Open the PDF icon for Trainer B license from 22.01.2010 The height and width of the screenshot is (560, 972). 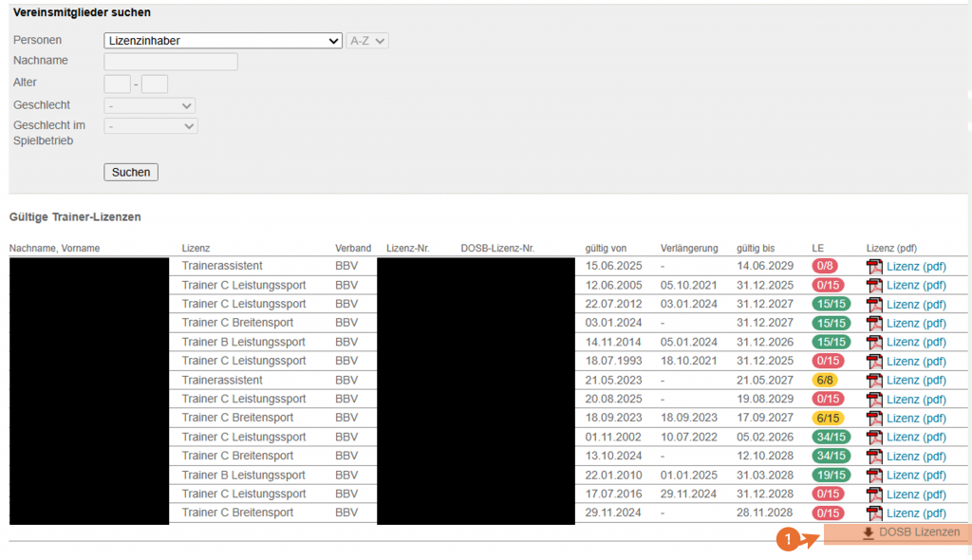pyautogui.click(x=874, y=476)
